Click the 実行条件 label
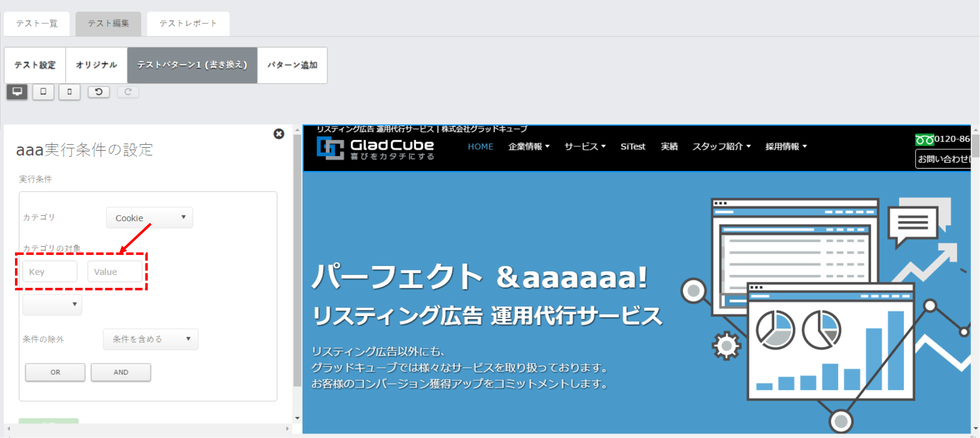Image resolution: width=980 pixels, height=438 pixels. point(35,179)
